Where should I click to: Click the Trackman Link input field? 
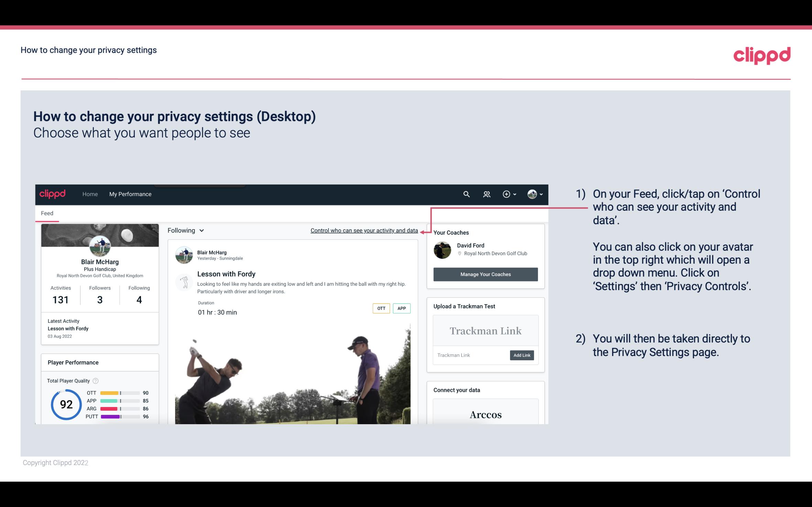click(470, 355)
